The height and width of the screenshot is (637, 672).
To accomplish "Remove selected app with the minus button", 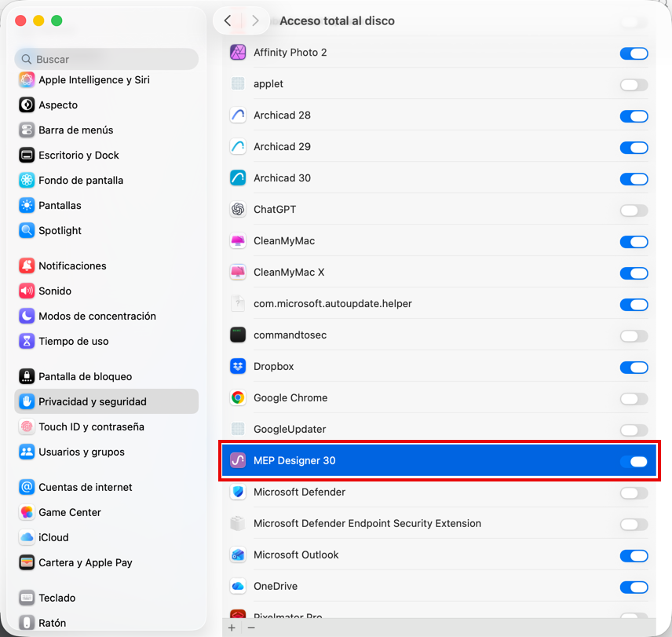I will tap(251, 628).
